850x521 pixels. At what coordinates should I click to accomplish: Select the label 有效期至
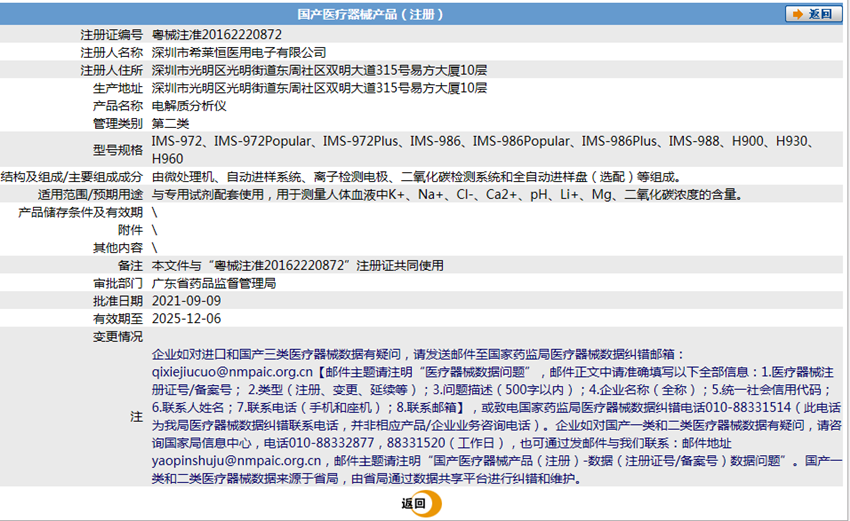click(x=118, y=319)
